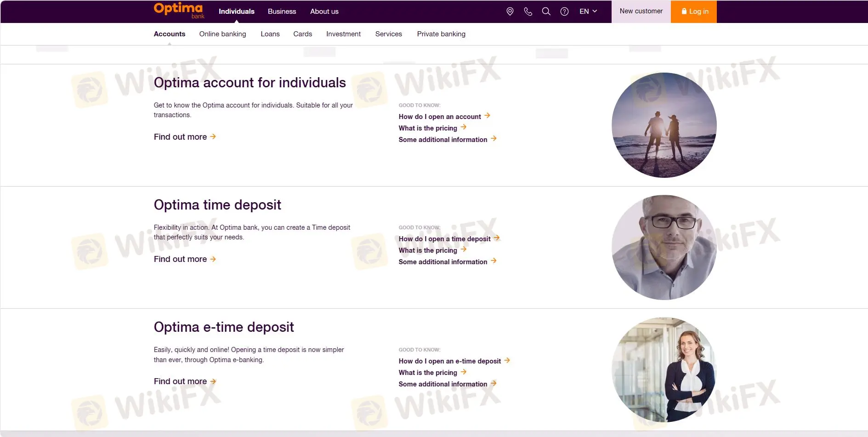Open How do I open an account link

pos(444,117)
